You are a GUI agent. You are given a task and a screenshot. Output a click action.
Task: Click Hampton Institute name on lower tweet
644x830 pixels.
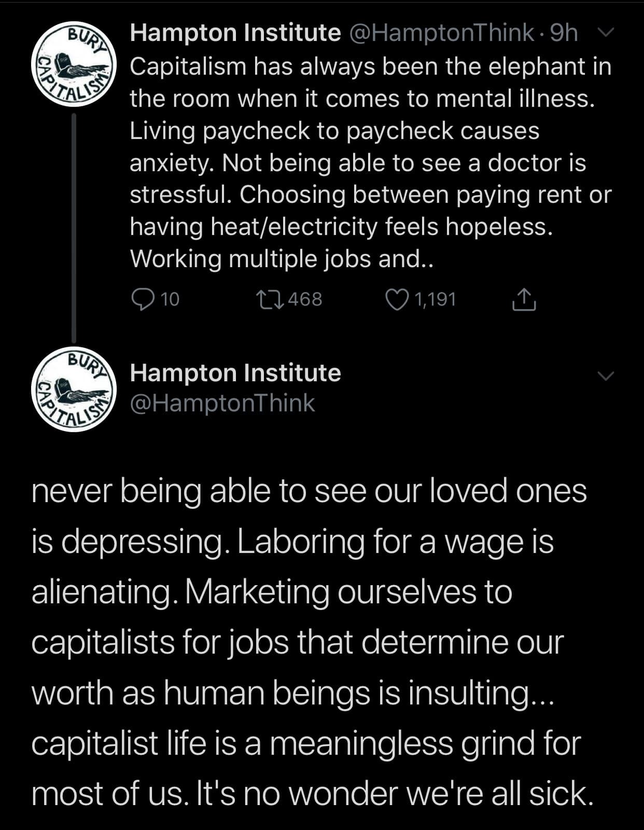coord(235,373)
